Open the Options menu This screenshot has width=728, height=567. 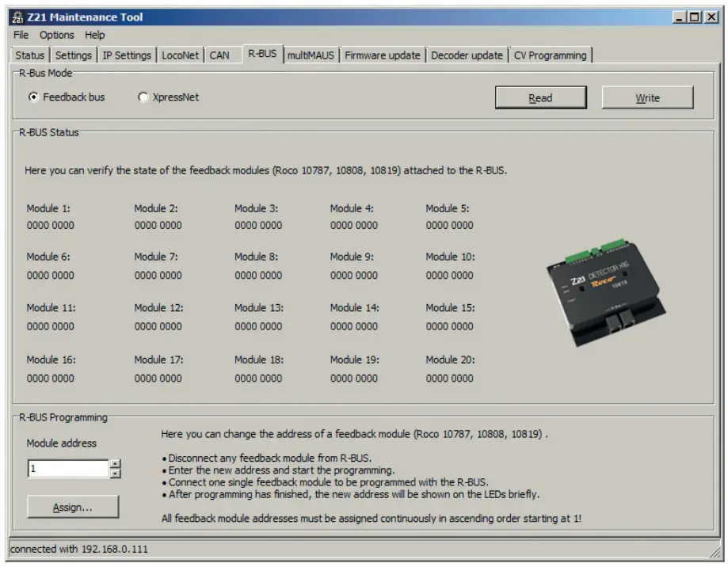[x=55, y=35]
